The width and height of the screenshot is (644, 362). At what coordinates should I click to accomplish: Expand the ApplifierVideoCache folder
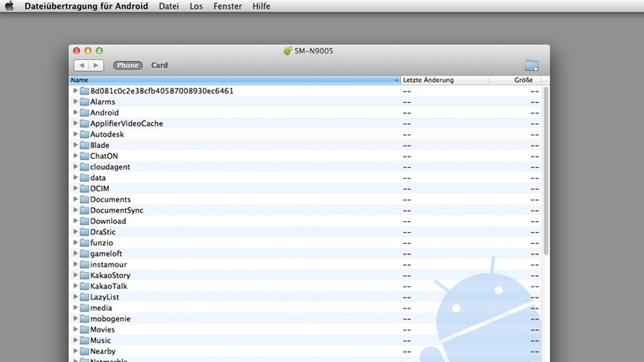[75, 123]
